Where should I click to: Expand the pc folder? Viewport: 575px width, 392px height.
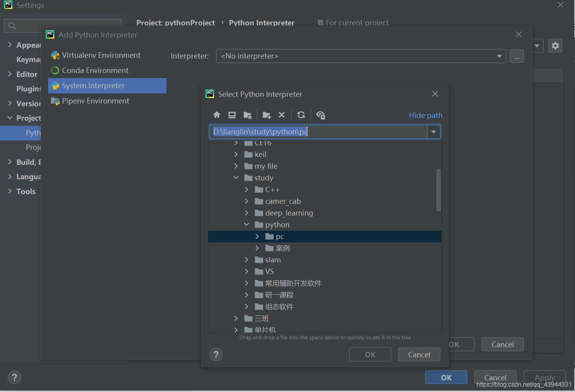(257, 236)
